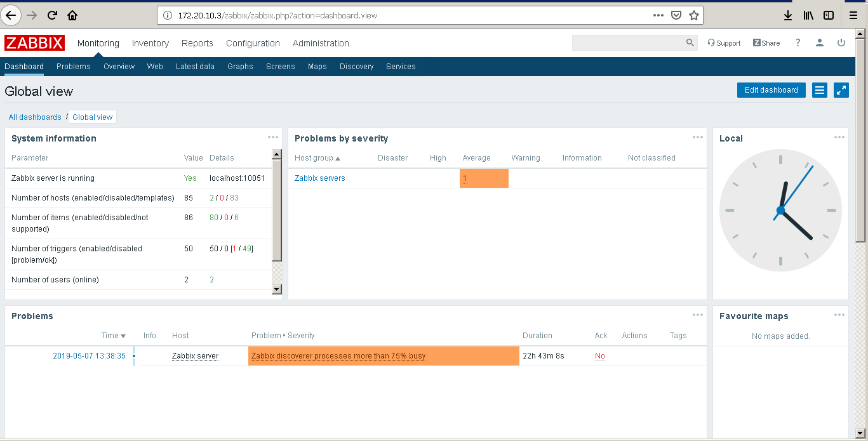The height and width of the screenshot is (441, 868).
Task: Select the Graphs submenu tab
Action: (240, 66)
